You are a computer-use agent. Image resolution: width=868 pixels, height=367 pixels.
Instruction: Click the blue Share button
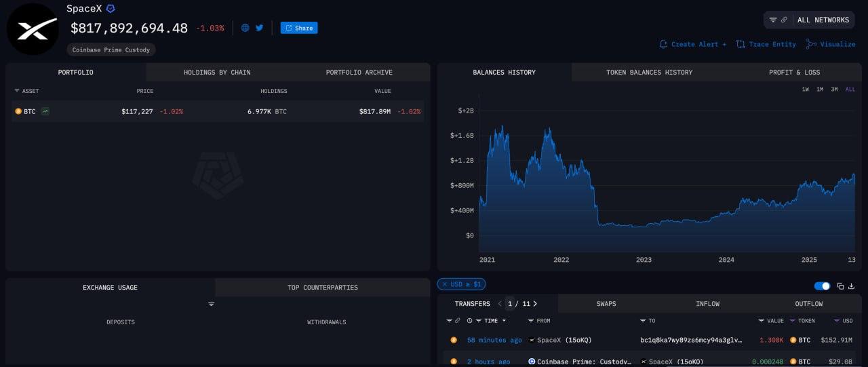[x=299, y=28]
